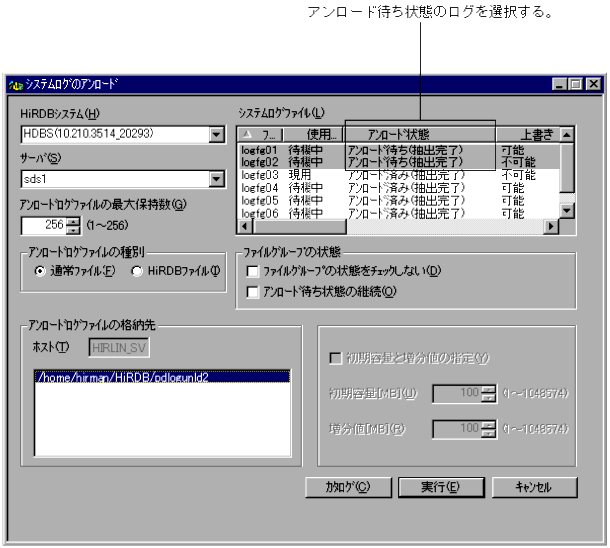
Task: Click the application icon in title bar
Action: [x=16, y=84]
